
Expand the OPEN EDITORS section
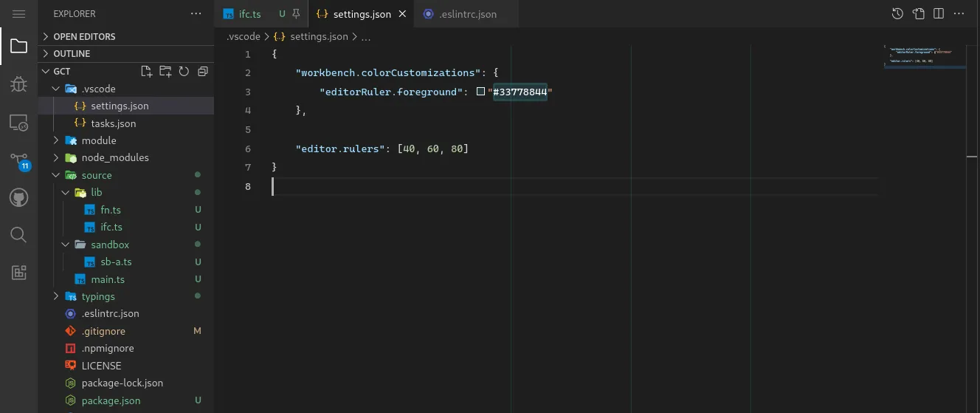coord(126,36)
